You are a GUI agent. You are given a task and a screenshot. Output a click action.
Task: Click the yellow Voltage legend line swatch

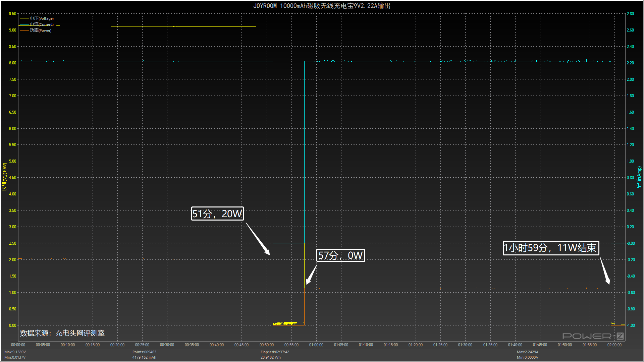tap(24, 18)
